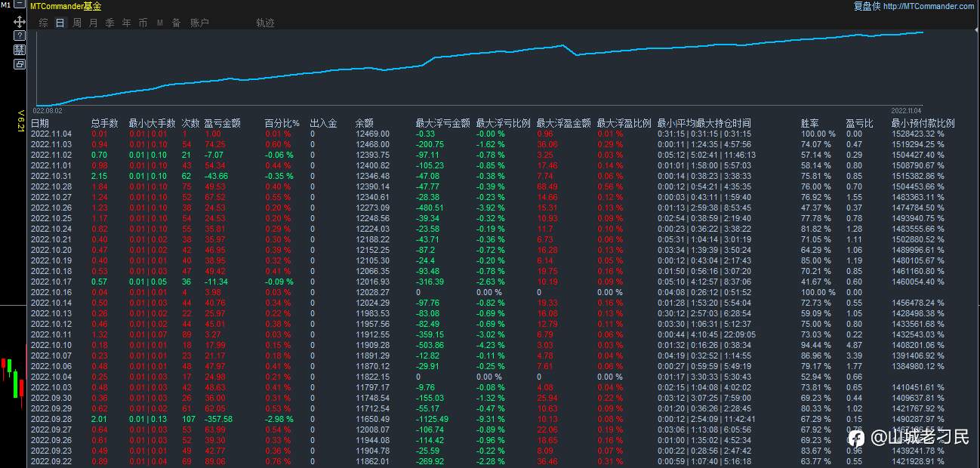Select the 日 daily tab
The image size is (980, 468).
click(x=60, y=23)
